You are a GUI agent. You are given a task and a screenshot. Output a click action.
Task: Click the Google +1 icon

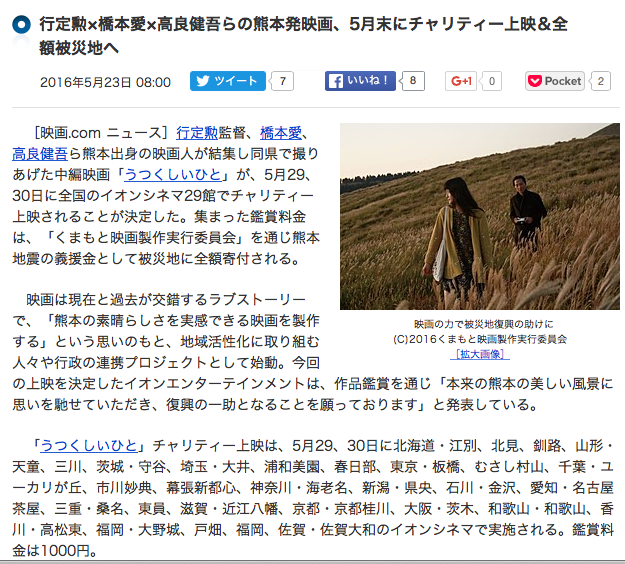pos(461,81)
